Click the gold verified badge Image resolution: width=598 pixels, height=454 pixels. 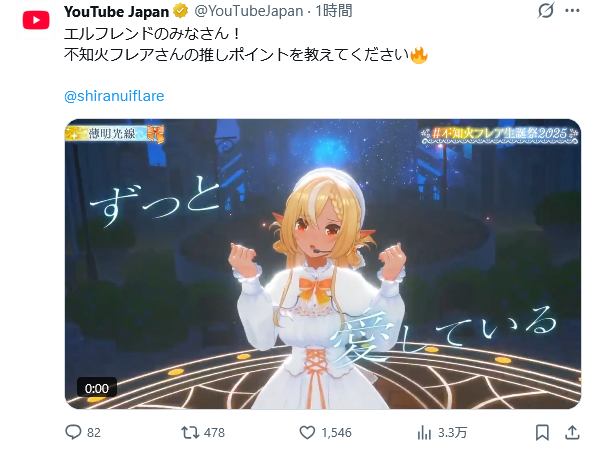(x=181, y=11)
